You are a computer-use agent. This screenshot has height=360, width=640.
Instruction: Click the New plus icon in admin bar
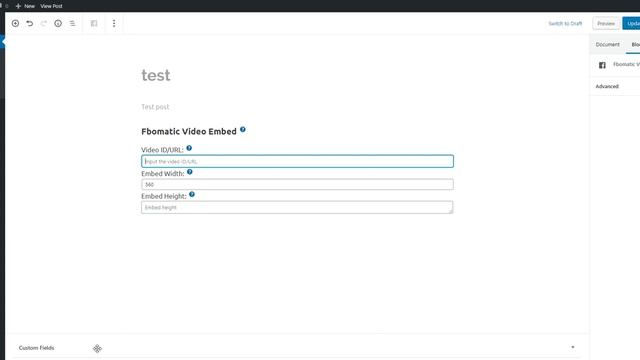(18, 6)
